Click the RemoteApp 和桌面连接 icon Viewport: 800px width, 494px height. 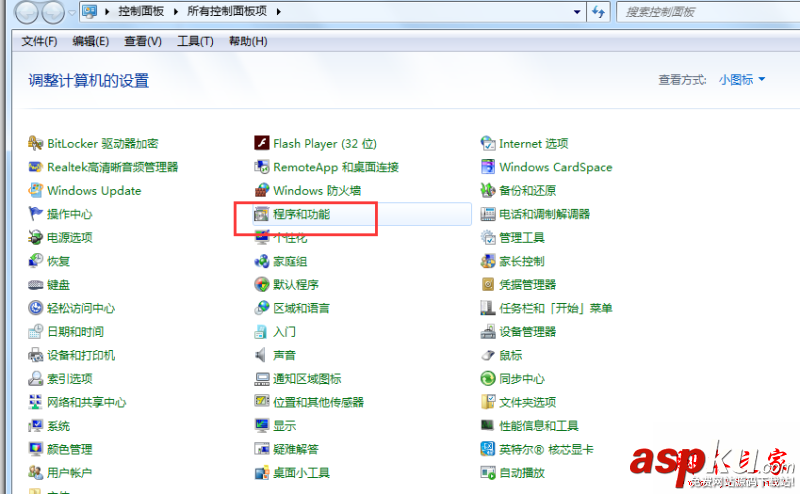coord(262,167)
